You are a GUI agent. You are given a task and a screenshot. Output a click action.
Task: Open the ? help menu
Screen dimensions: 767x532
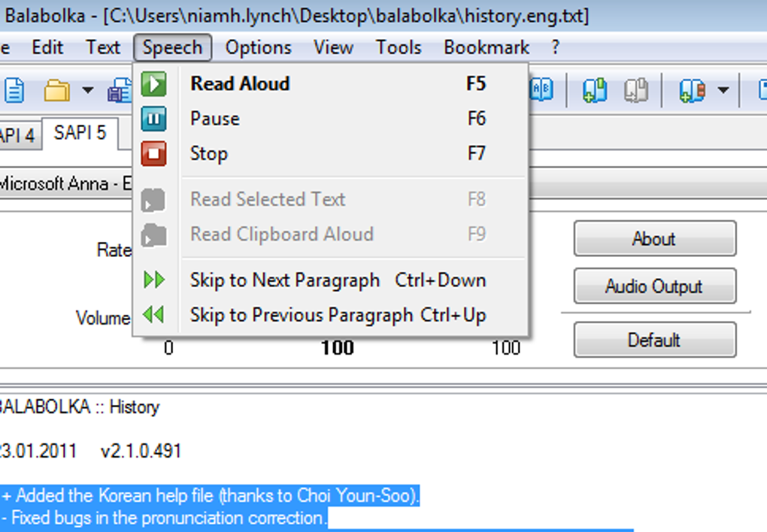pos(555,47)
